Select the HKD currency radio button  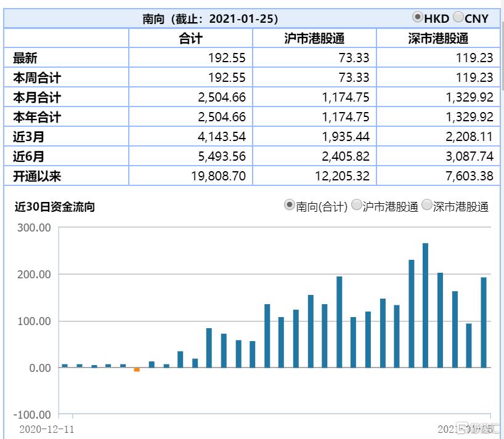coord(417,17)
